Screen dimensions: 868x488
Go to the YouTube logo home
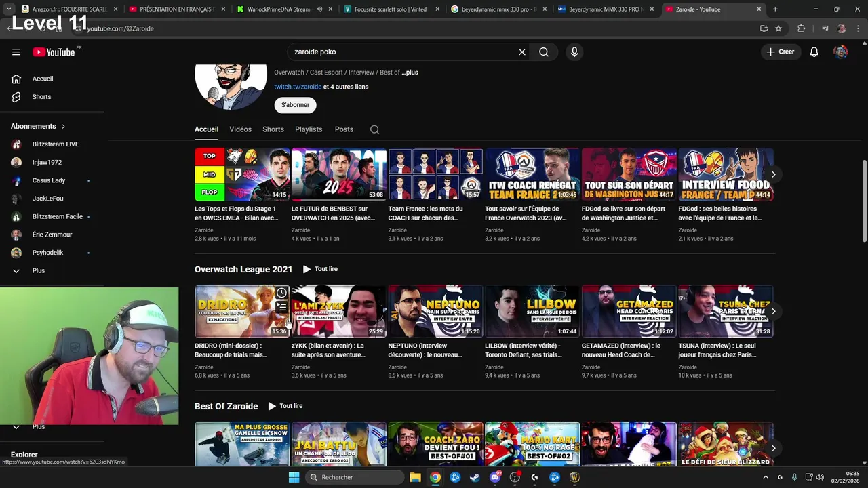click(54, 52)
